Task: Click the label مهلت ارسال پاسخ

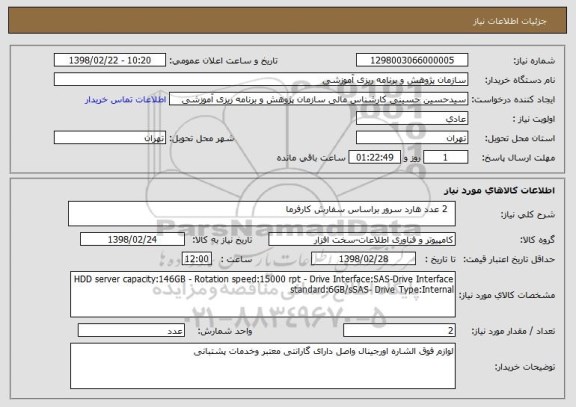Action: coord(519,158)
